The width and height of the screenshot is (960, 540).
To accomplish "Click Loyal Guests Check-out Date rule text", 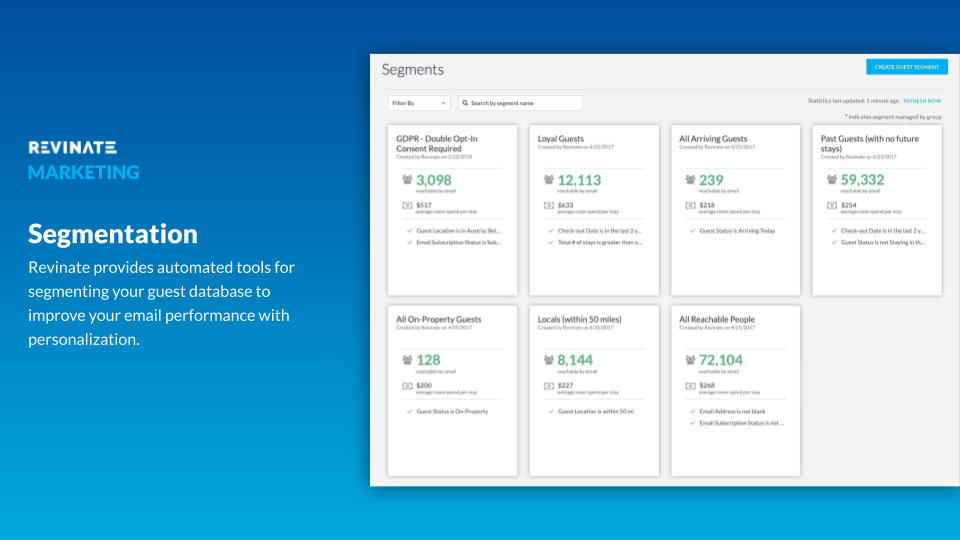I will [600, 231].
